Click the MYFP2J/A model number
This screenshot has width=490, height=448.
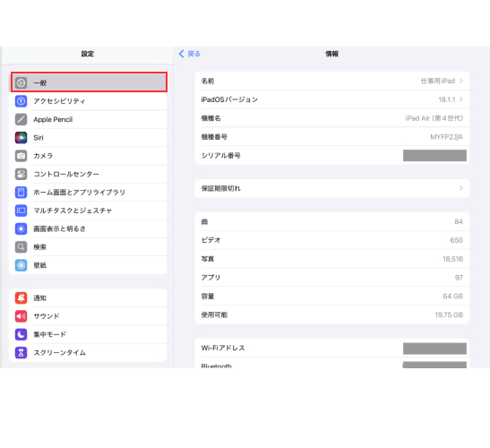coord(447,137)
